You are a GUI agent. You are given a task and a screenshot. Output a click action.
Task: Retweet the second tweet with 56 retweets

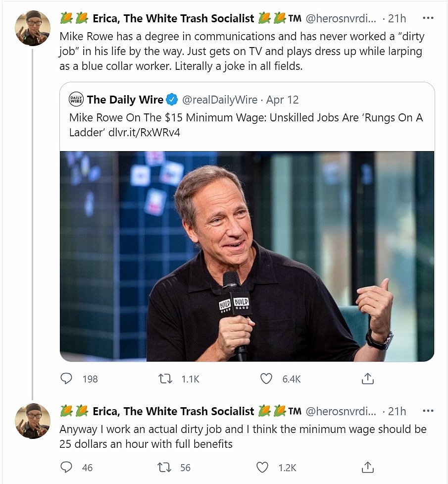click(165, 467)
